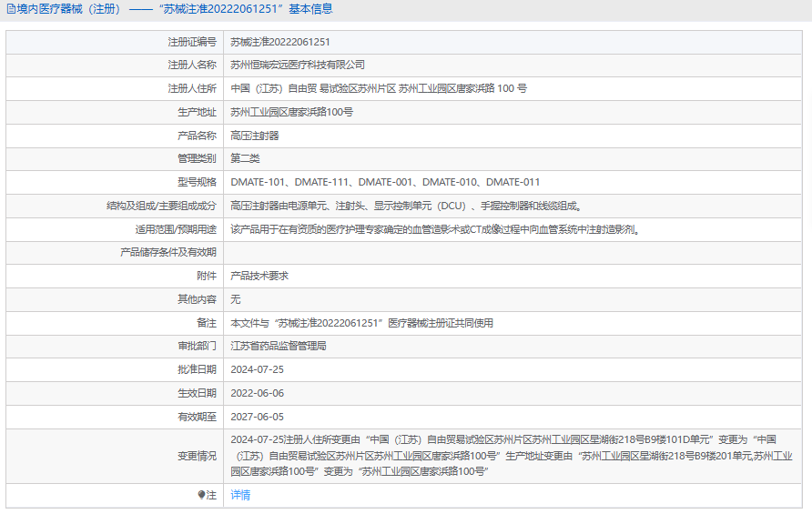Click the 备注 label
This screenshot has width=812, height=514.
(x=207, y=323)
